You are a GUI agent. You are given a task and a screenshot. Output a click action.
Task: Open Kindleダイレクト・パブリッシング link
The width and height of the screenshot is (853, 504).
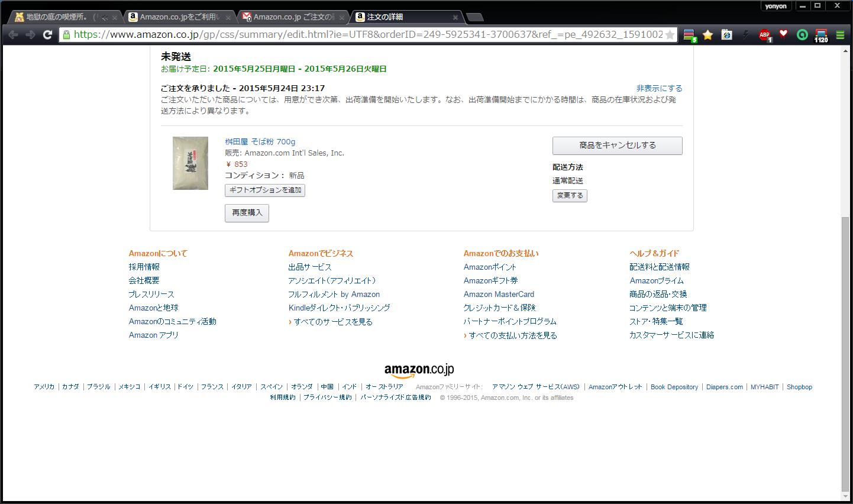point(339,308)
